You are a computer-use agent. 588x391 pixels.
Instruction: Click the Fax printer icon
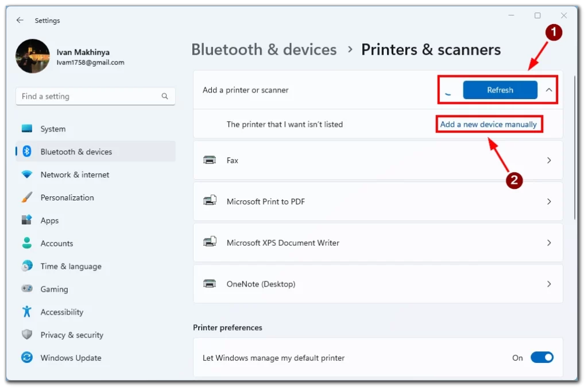tap(210, 160)
